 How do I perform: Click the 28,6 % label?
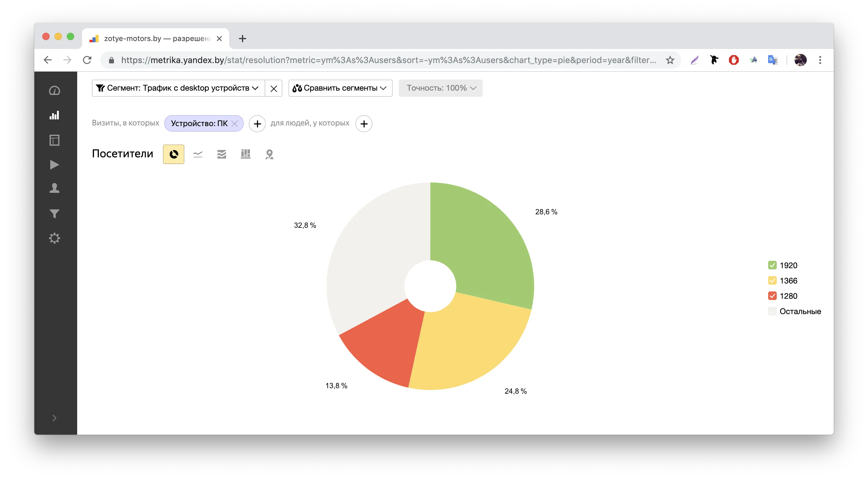pyautogui.click(x=546, y=212)
